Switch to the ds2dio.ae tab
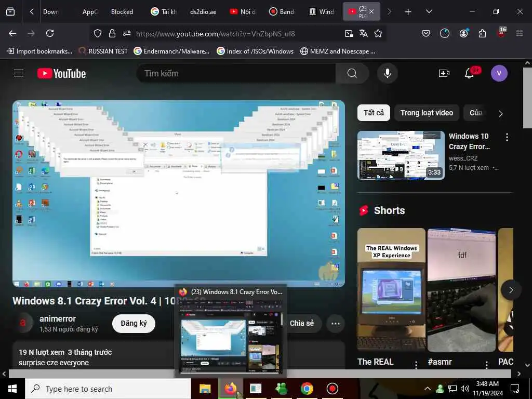532x399 pixels. [x=203, y=11]
